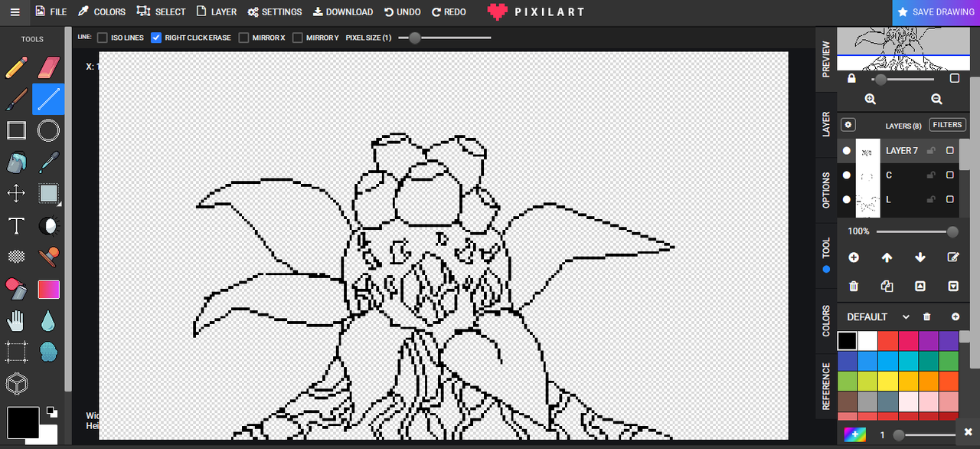The width and height of the screenshot is (980, 449).
Task: Add a new color to the palette
Action: [x=955, y=317]
